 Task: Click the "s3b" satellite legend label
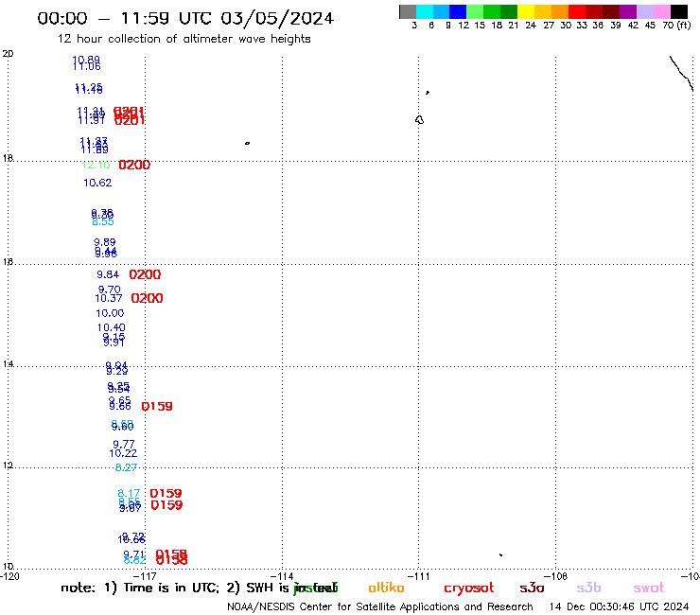(x=588, y=588)
